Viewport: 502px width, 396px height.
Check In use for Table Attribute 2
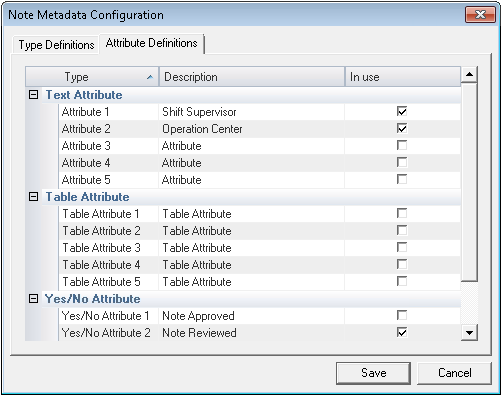click(402, 230)
